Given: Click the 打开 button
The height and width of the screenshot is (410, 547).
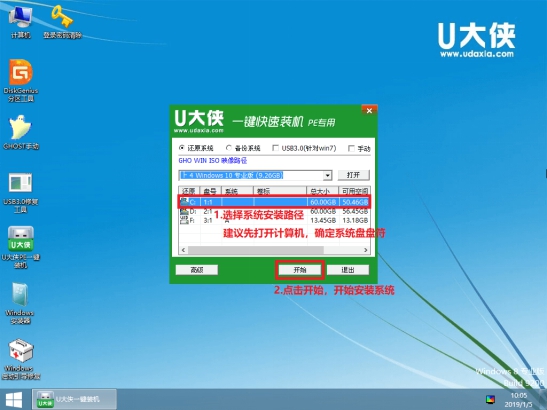Looking at the screenshot, I should 353,175.
